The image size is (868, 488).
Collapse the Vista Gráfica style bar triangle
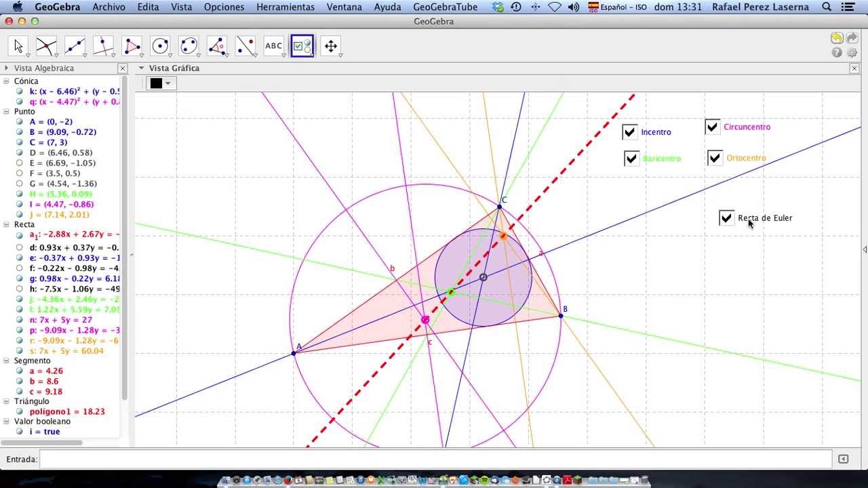pos(142,68)
